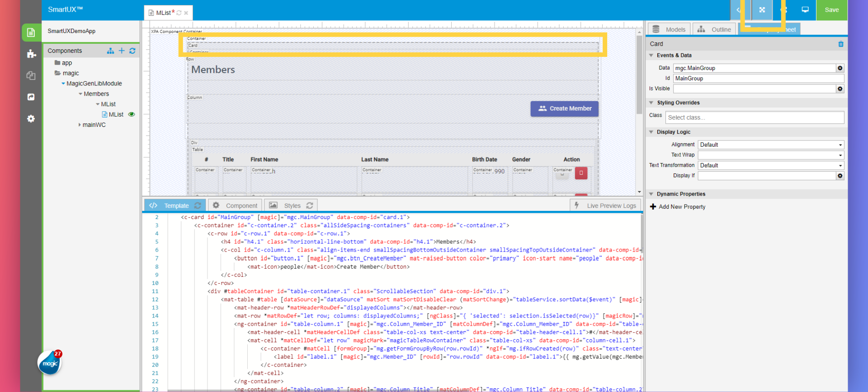Open the settings gear in the sidebar
Screen dimensions: 868x392
pos(31,119)
